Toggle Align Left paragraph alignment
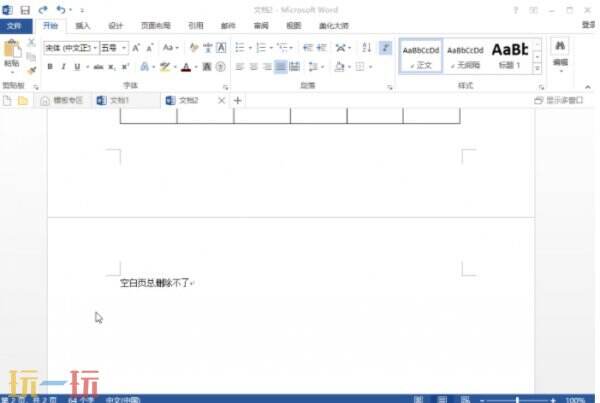Image resolution: width=600 pixels, height=403 pixels. coord(240,67)
